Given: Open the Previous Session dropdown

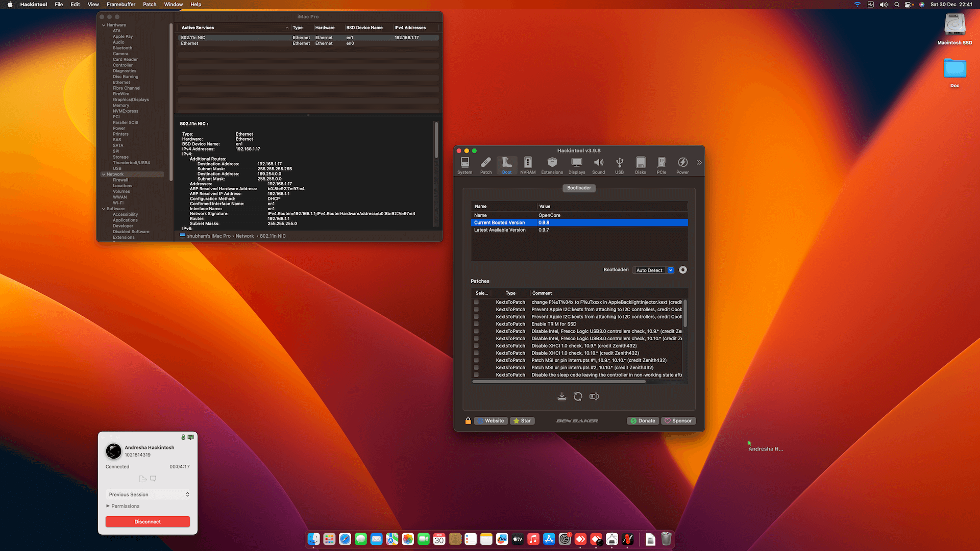Looking at the screenshot, I should coord(148,494).
